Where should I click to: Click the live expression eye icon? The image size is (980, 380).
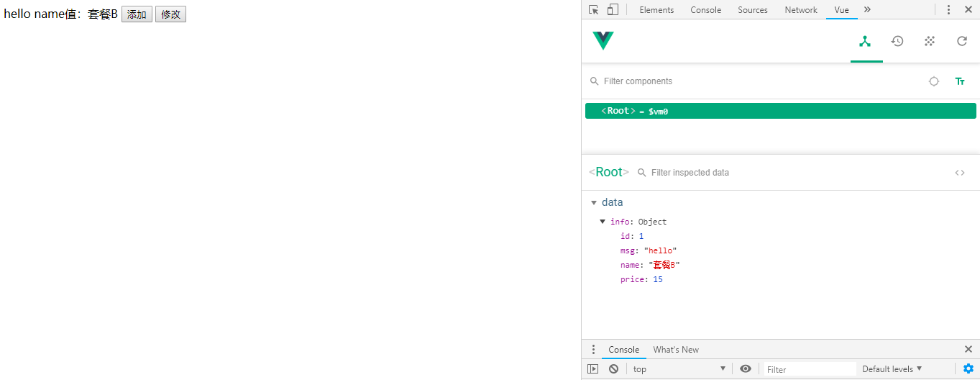(746, 368)
